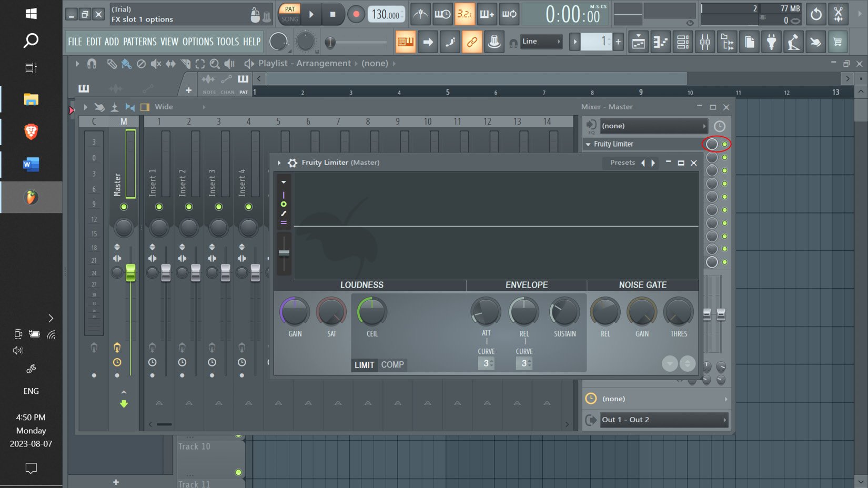Open Brave browser from taskbar
The height and width of the screenshot is (488, 868).
(x=31, y=131)
